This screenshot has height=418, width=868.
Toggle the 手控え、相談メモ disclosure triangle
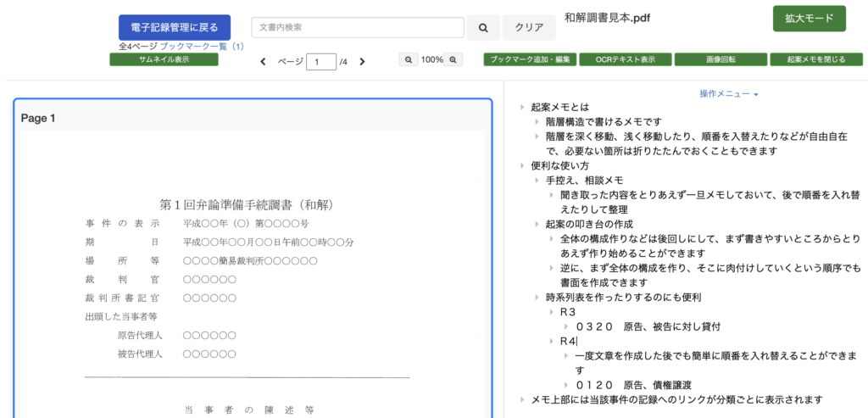[537, 181]
